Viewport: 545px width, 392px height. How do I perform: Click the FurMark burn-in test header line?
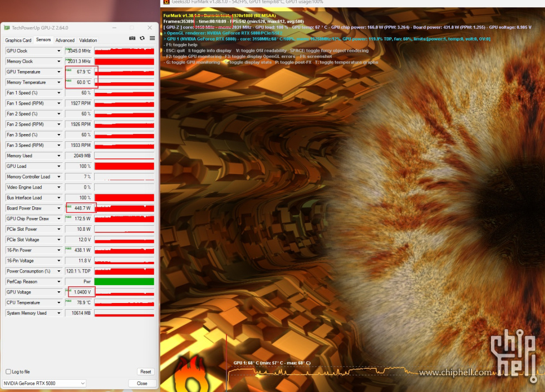[220, 16]
